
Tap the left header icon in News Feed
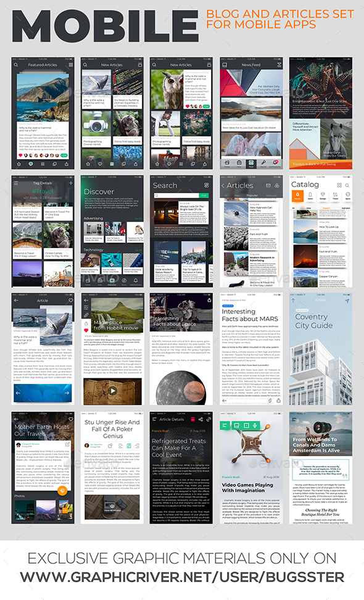[225, 65]
